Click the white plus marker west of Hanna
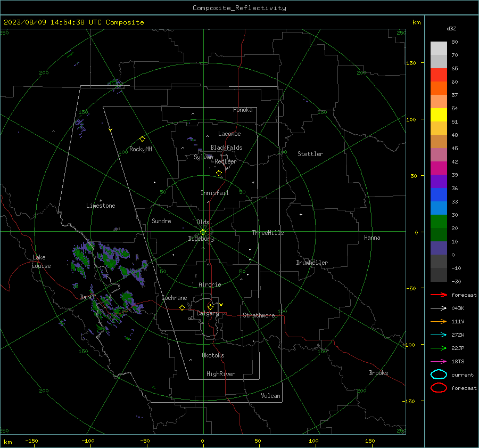The image size is (479, 448). (x=301, y=214)
